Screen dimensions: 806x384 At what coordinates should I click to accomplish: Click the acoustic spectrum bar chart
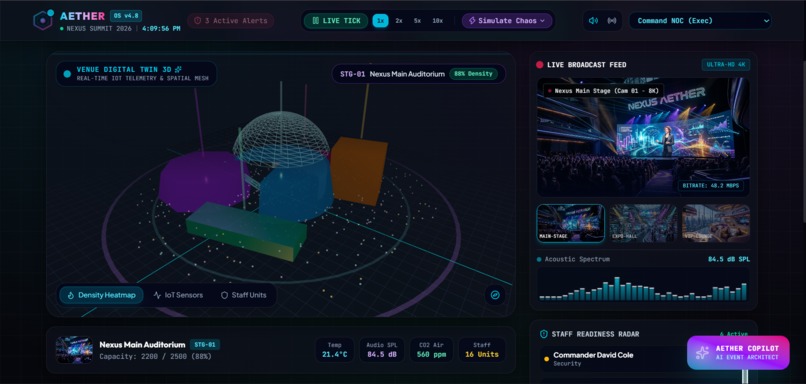[x=643, y=284]
